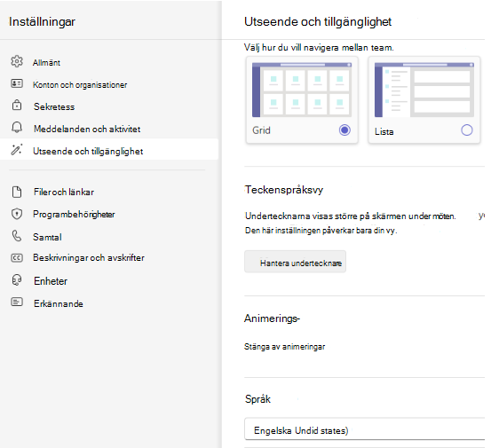Screen dimensions: 491x448
Task: Click the document icon for Filer och länkar
Action: tap(17, 192)
